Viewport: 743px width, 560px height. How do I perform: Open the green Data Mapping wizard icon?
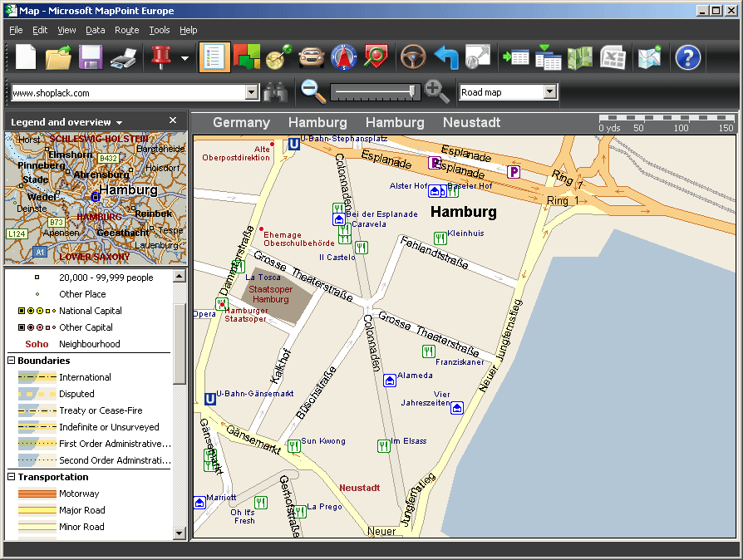click(580, 57)
